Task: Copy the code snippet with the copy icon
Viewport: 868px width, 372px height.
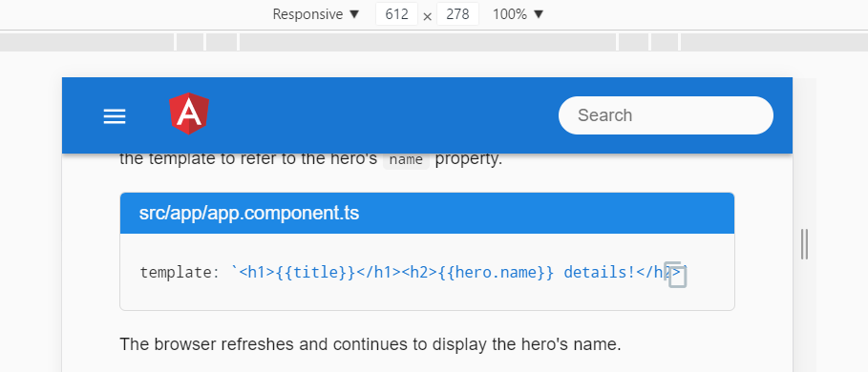Action: [675, 274]
